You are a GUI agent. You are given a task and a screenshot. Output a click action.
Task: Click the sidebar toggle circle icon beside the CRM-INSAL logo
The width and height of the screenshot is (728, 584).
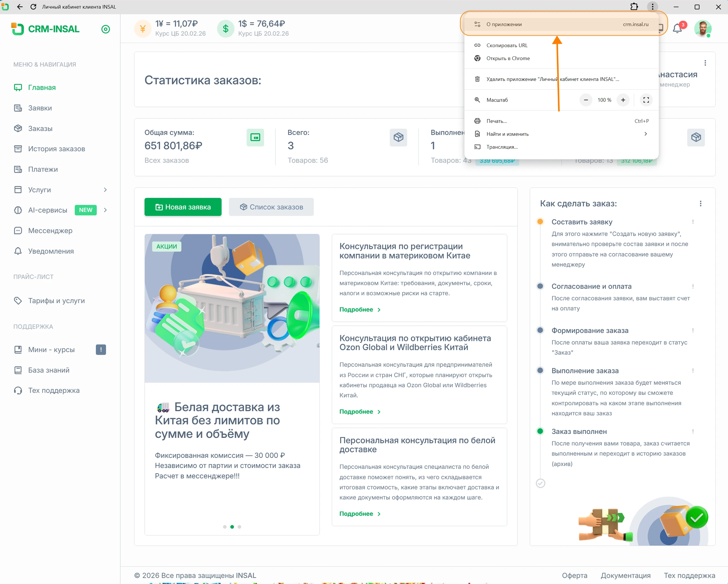pos(106,29)
